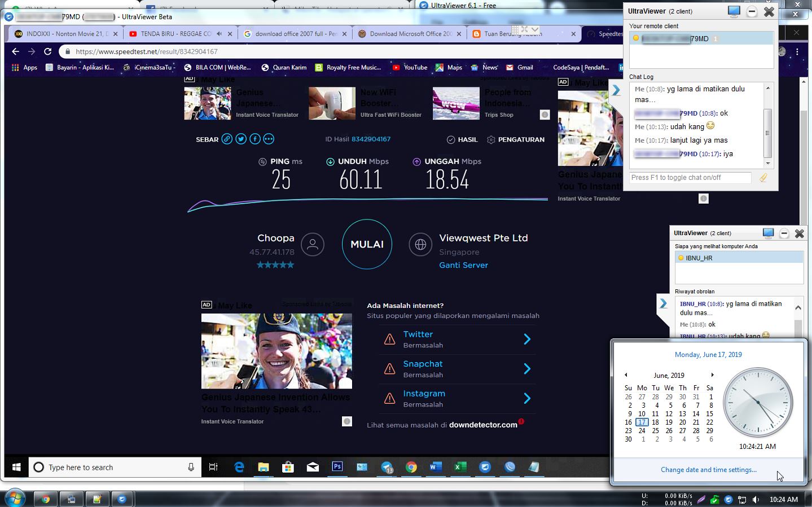Open Excel on remote taskbar
This screenshot has height=507, width=812.
(460, 467)
